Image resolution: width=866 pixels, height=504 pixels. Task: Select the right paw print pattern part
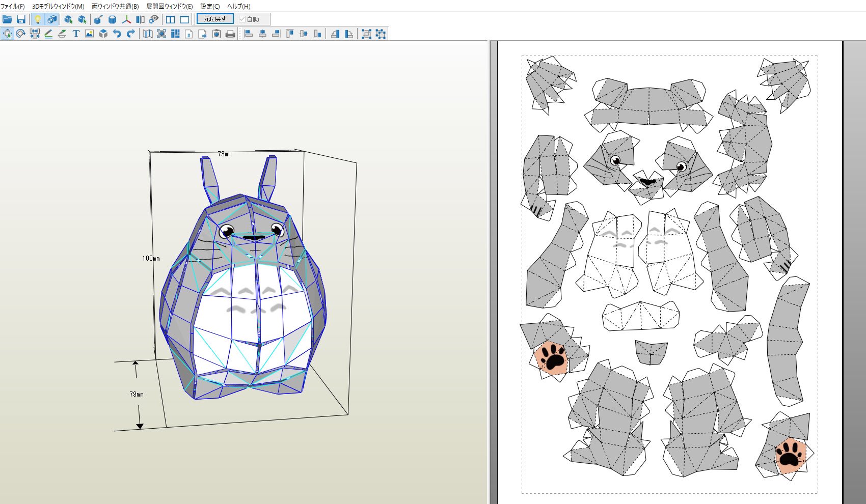[x=784, y=447]
